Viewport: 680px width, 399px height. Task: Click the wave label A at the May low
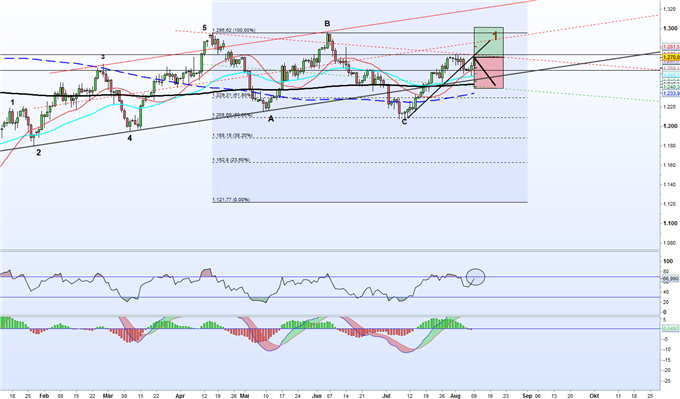click(x=271, y=119)
